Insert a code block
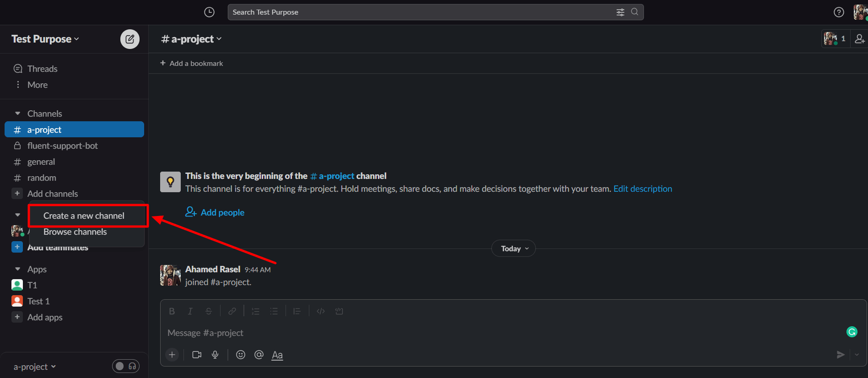The image size is (868, 378). tap(339, 311)
